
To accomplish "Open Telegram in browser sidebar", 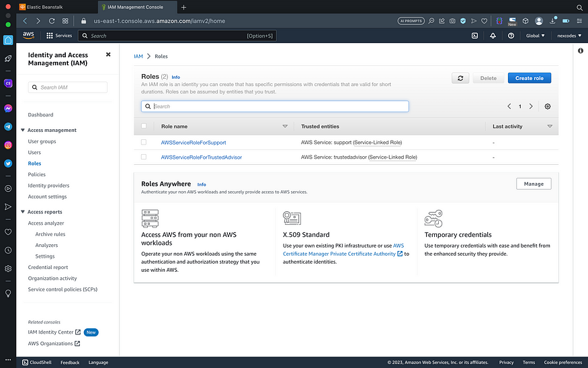I will (8, 127).
